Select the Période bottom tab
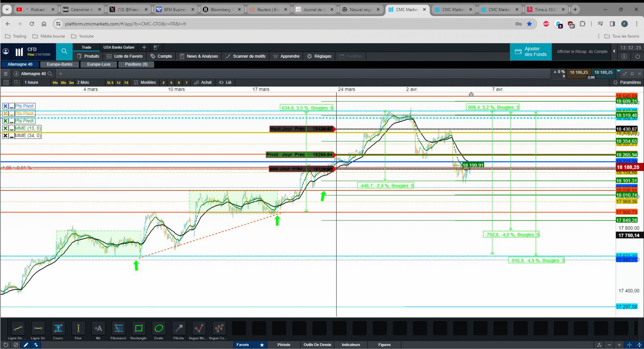This screenshot has height=349, width=644. click(x=284, y=345)
